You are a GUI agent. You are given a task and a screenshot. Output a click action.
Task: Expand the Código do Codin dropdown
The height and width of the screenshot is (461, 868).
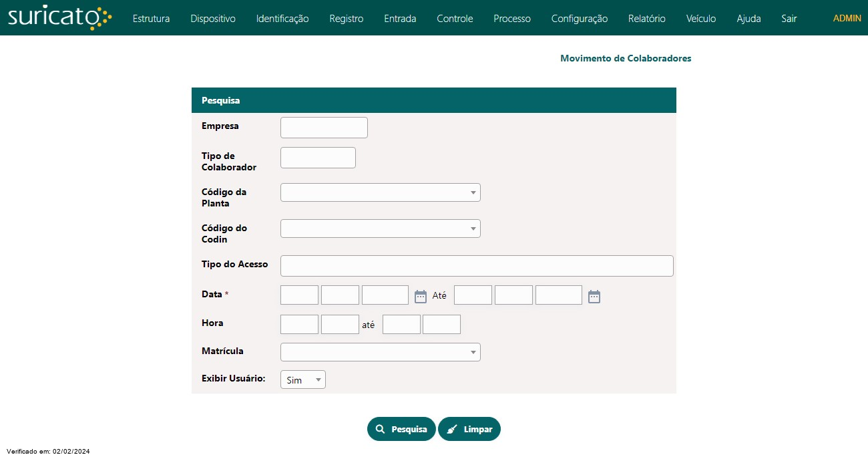pos(380,228)
